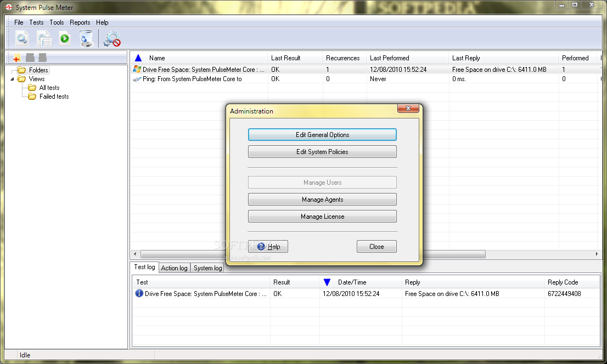Select the Views tree item

[36, 79]
